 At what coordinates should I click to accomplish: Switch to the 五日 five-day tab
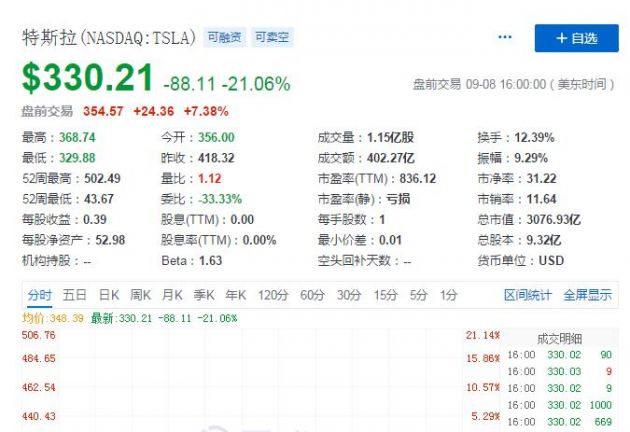click(x=74, y=295)
